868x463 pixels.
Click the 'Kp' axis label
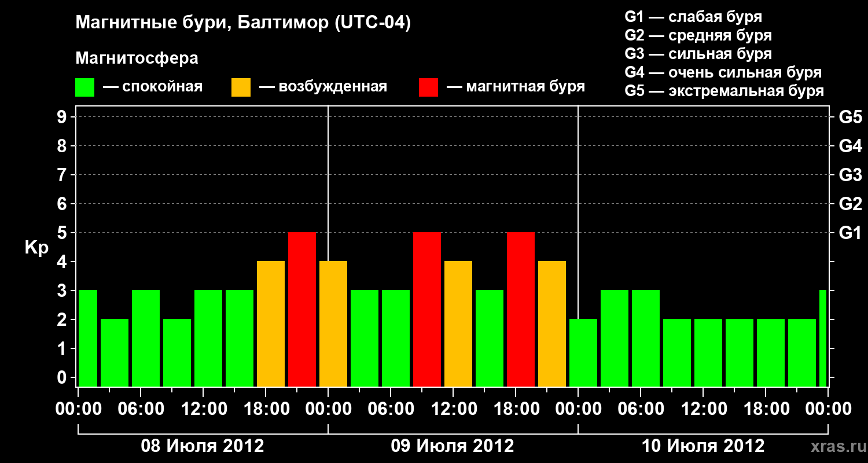pos(36,248)
